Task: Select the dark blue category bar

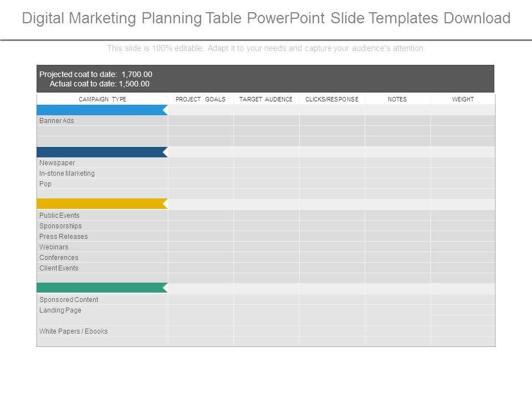Action: pos(101,152)
